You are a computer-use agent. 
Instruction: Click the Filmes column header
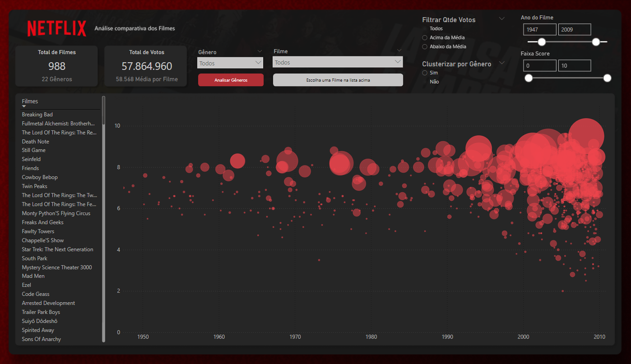point(30,101)
